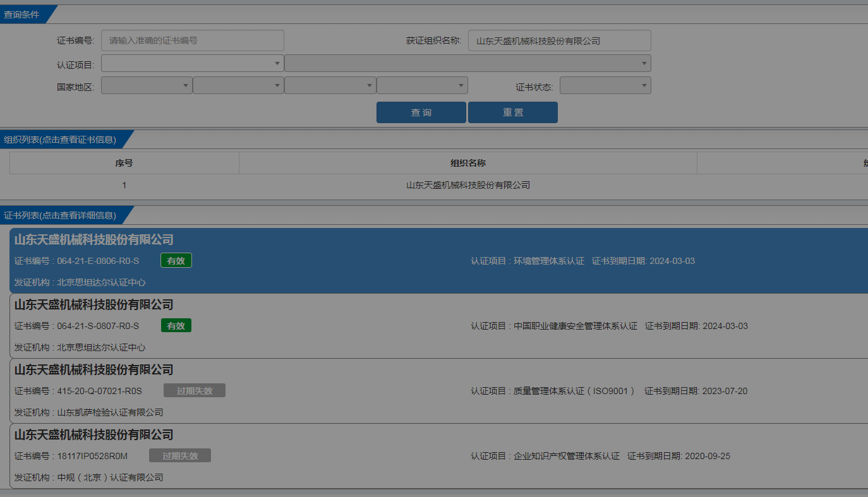
Task: Open the fourth 国家地区 dropdown
Action: coord(422,85)
